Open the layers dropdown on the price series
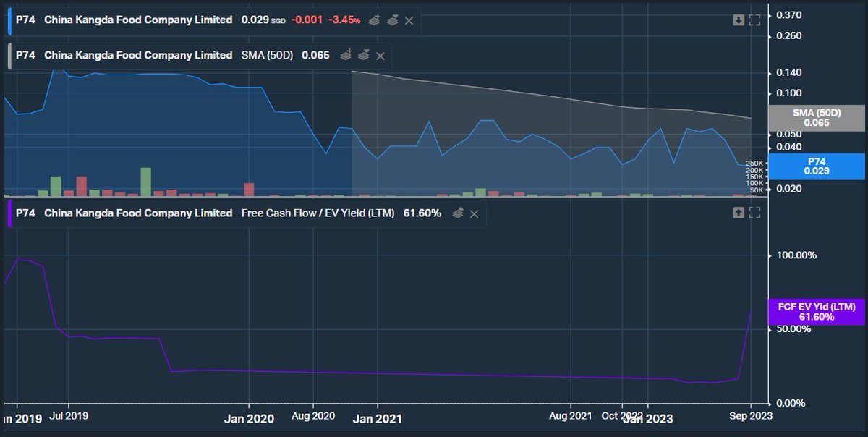Viewport: 868px width, 437px height. pos(391,20)
